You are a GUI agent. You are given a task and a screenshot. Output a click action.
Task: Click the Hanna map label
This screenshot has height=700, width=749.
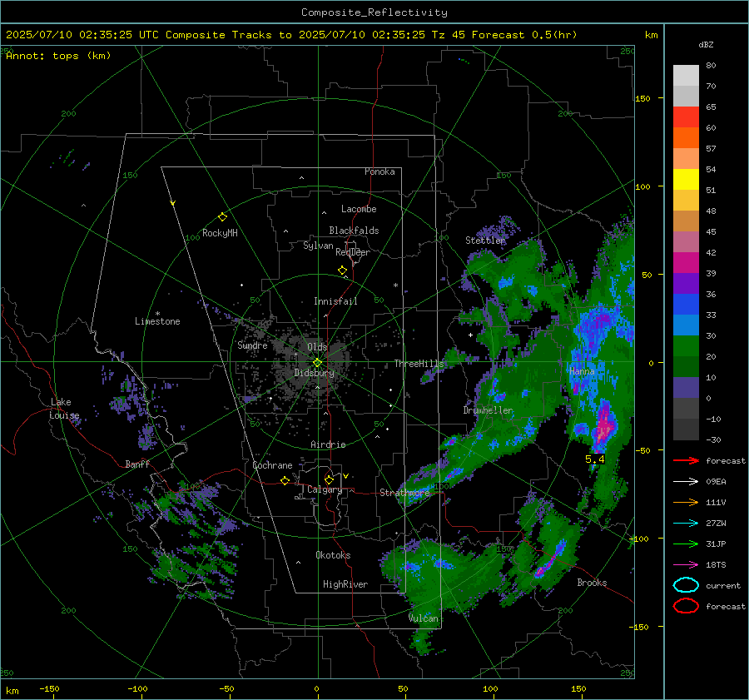582,371
